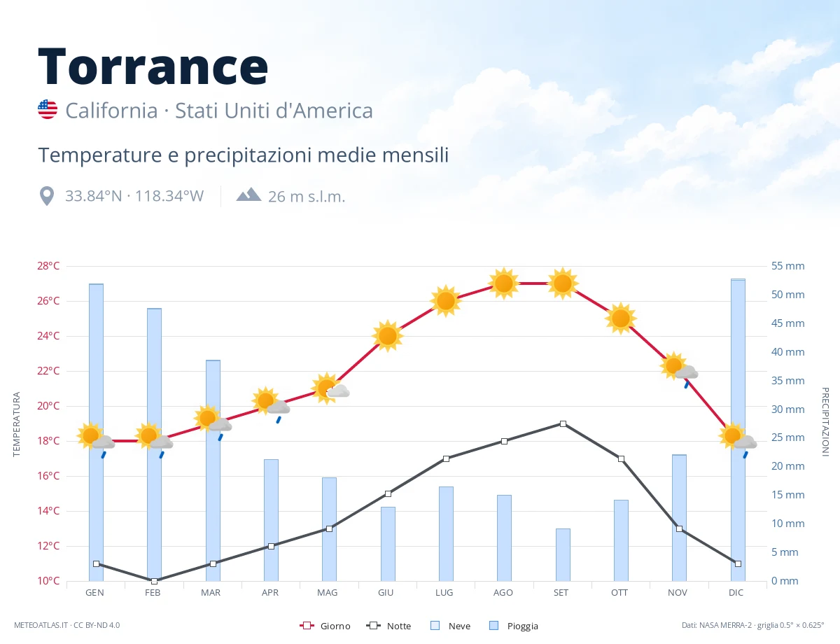Click the February precipitation bar
Image resolution: width=840 pixels, height=644 pixels.
click(x=154, y=444)
